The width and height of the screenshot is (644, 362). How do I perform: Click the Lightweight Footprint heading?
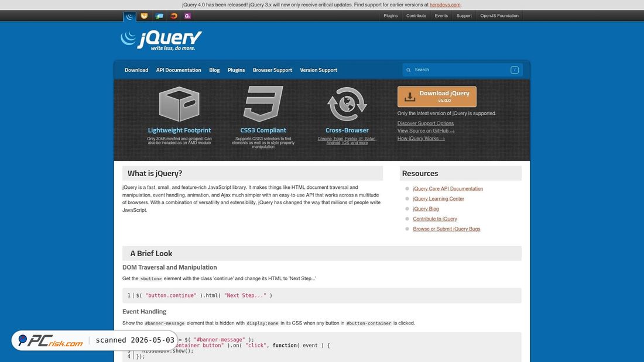179,130
